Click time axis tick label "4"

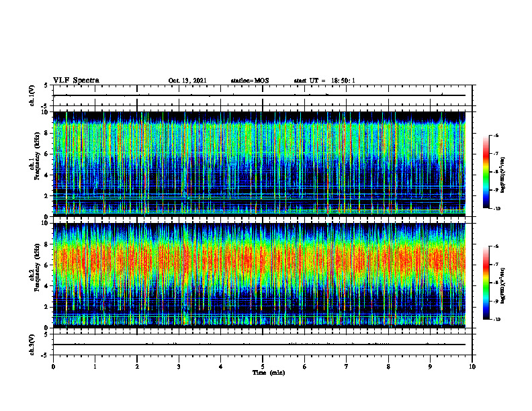click(x=221, y=367)
